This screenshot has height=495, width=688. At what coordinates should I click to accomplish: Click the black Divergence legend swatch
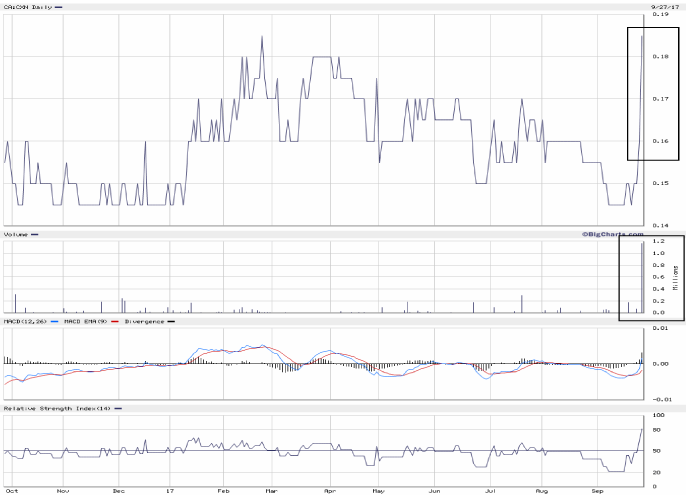[171, 321]
